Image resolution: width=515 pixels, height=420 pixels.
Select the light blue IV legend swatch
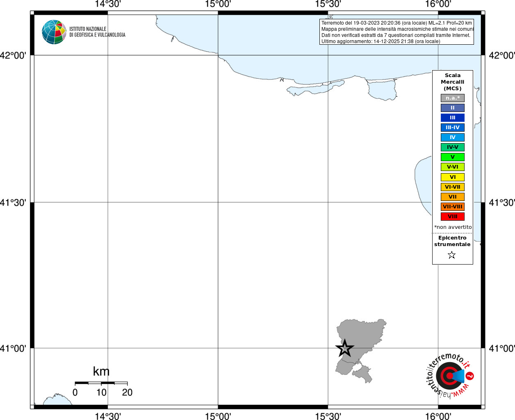[453, 137]
